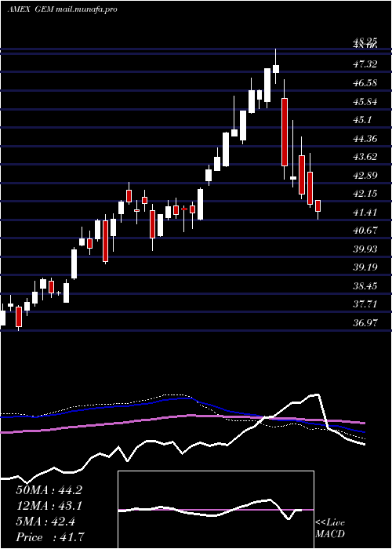Click the 45.1 price level label
Image resolution: width=392 pixels, height=549 pixels.
[362, 121]
